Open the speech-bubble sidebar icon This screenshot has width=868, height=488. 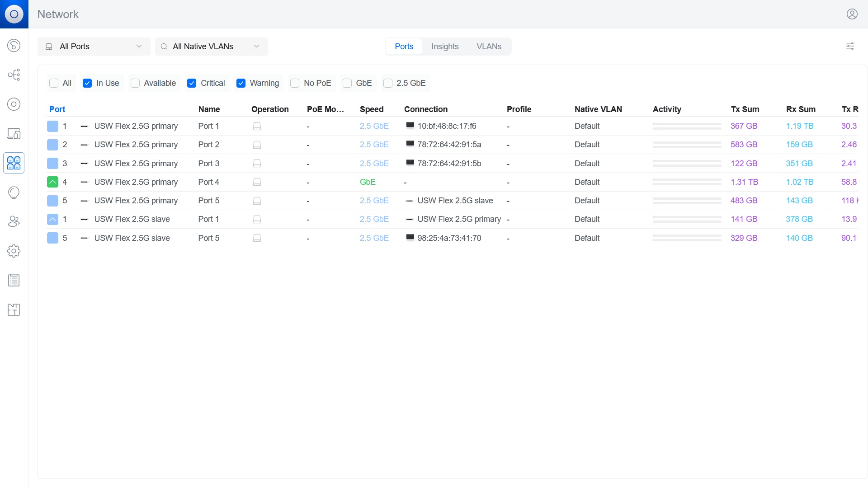point(14,192)
